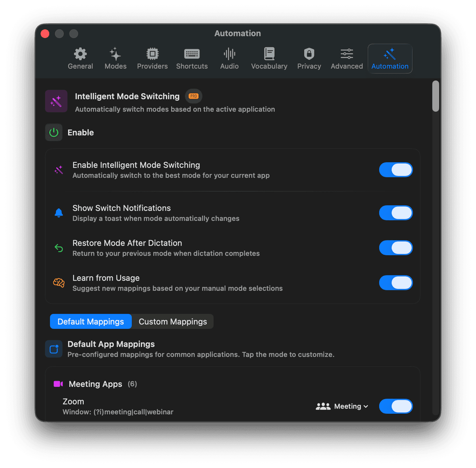Select the Modes sparkles icon
The width and height of the screenshot is (476, 468).
115,54
